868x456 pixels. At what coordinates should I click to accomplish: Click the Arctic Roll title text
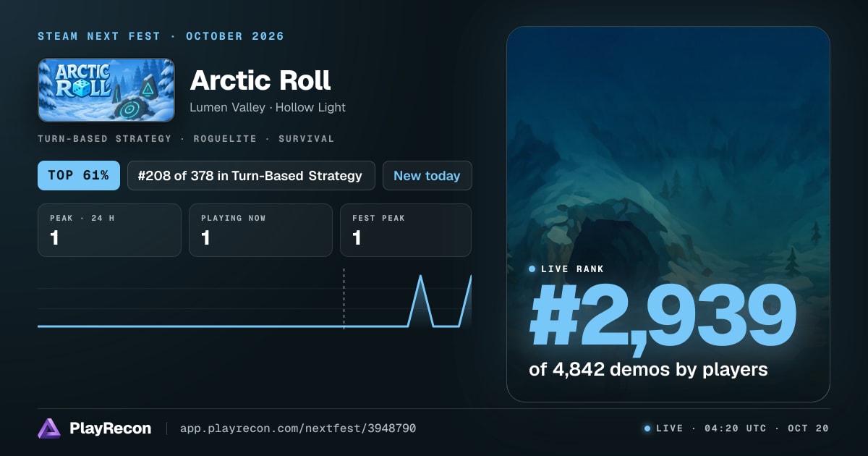(260, 80)
